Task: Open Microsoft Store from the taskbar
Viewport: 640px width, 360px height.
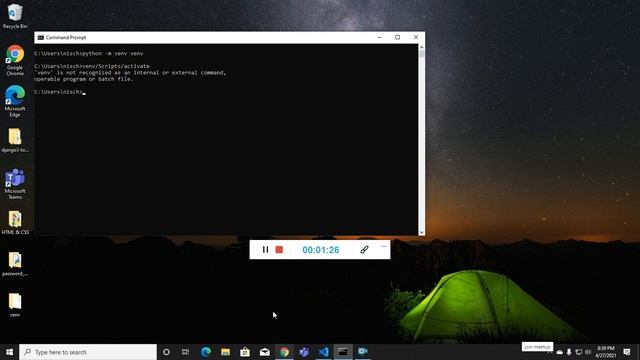Action: pyautogui.click(x=245, y=352)
